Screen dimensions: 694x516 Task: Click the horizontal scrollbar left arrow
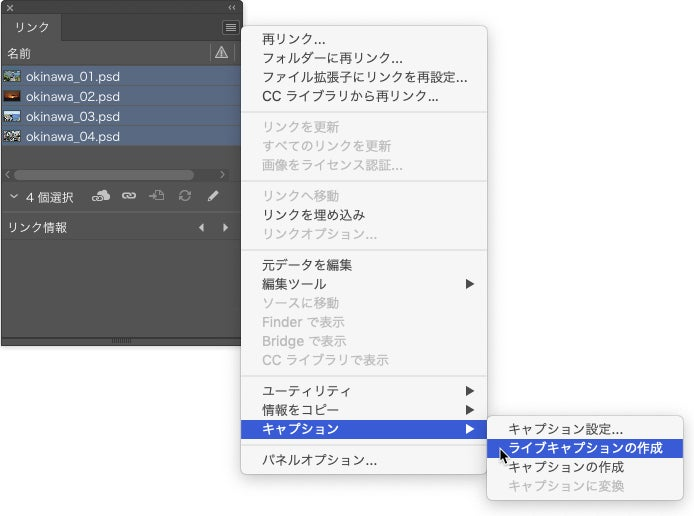click(8, 175)
